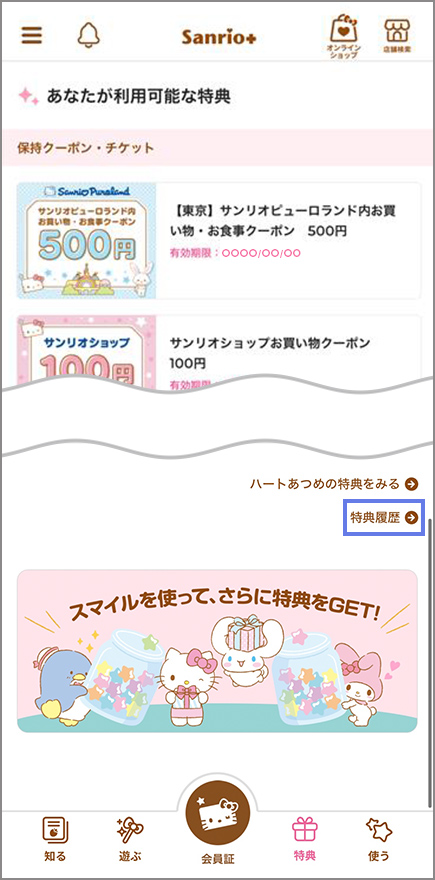Tap the notification bell icon

pos(88,35)
